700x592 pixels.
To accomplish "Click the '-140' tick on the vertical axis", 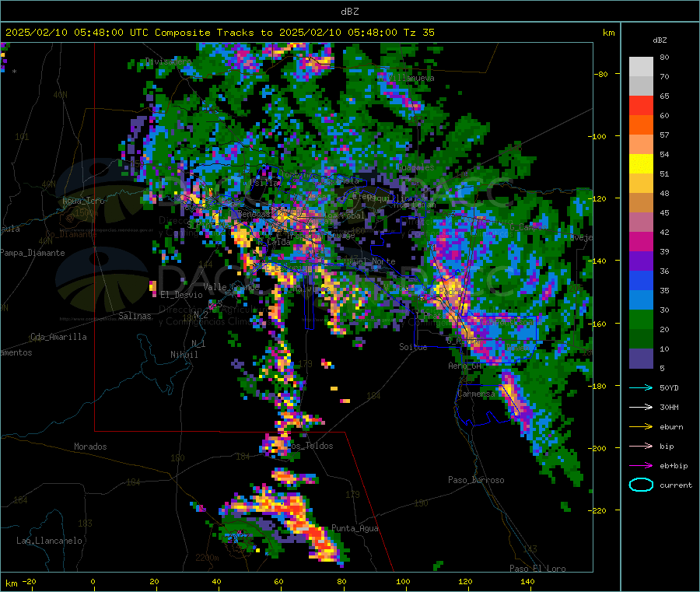I will (597, 261).
